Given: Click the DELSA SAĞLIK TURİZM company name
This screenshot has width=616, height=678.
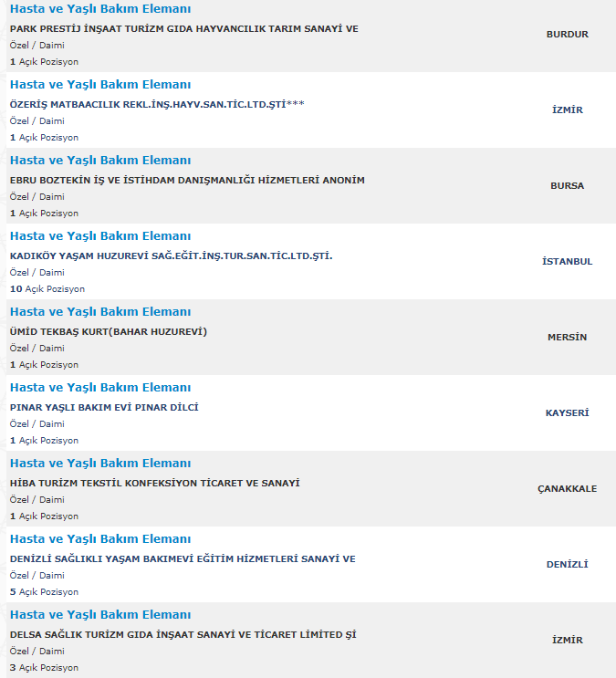Looking at the screenshot, I should (183, 634).
